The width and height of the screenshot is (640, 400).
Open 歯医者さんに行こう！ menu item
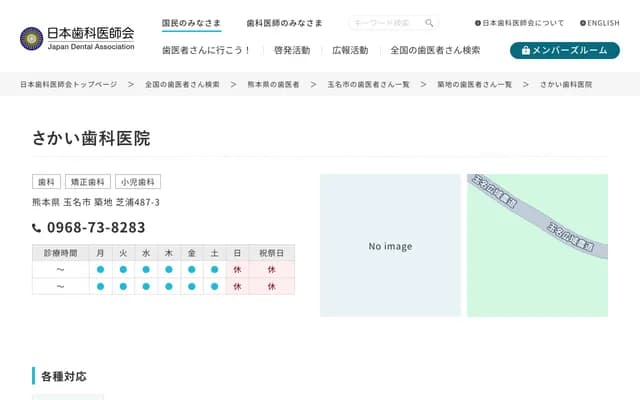(206, 50)
